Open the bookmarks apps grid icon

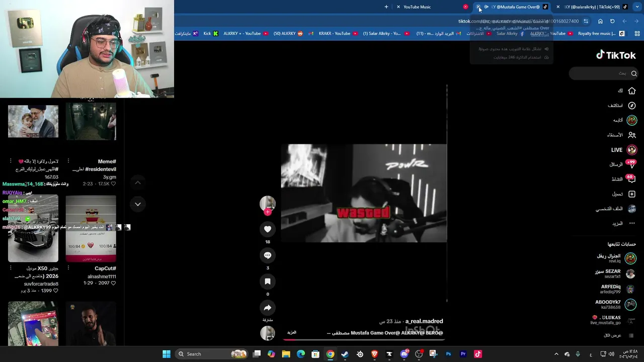(x=637, y=34)
